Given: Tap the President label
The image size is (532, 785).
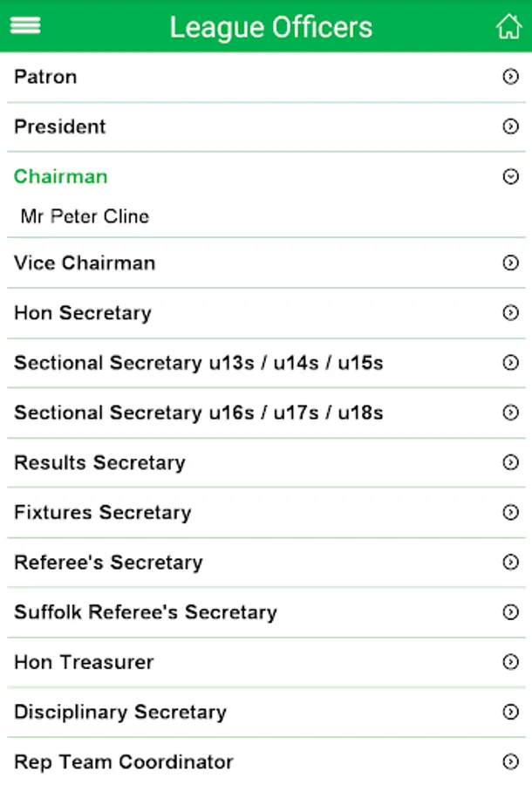Looking at the screenshot, I should coord(60,126).
